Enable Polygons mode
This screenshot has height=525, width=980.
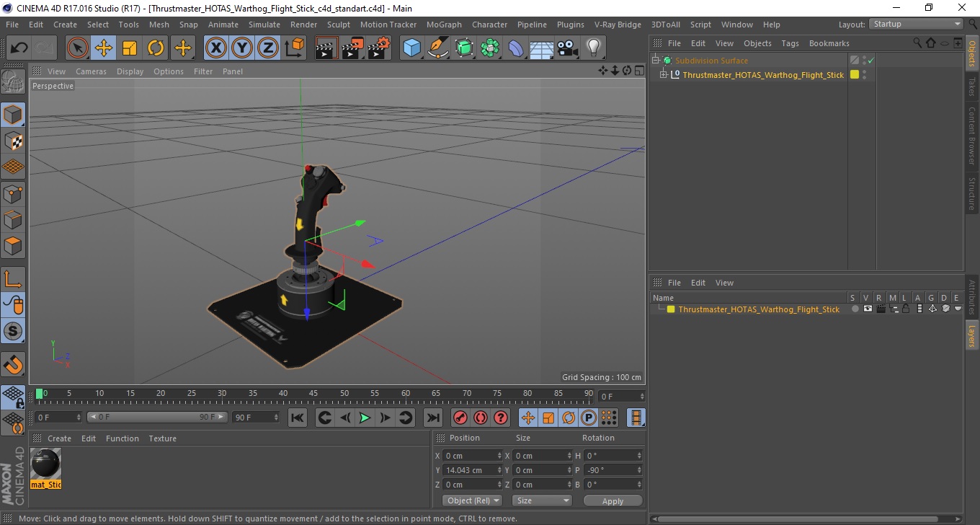[14, 245]
